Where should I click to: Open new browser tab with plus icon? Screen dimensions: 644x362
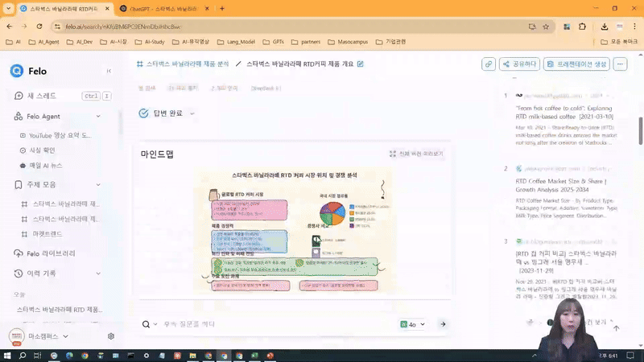click(222, 8)
